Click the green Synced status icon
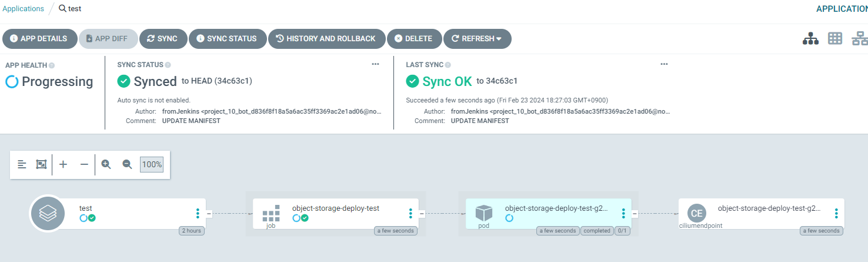Screen dimensions: 868x262 (123, 81)
